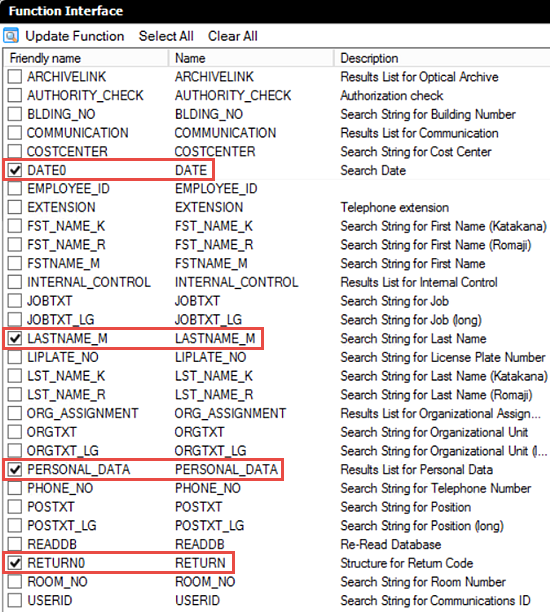The width and height of the screenshot is (550, 612).
Task: Uncheck the LASTNAME_M checkbox
Action: (15, 338)
